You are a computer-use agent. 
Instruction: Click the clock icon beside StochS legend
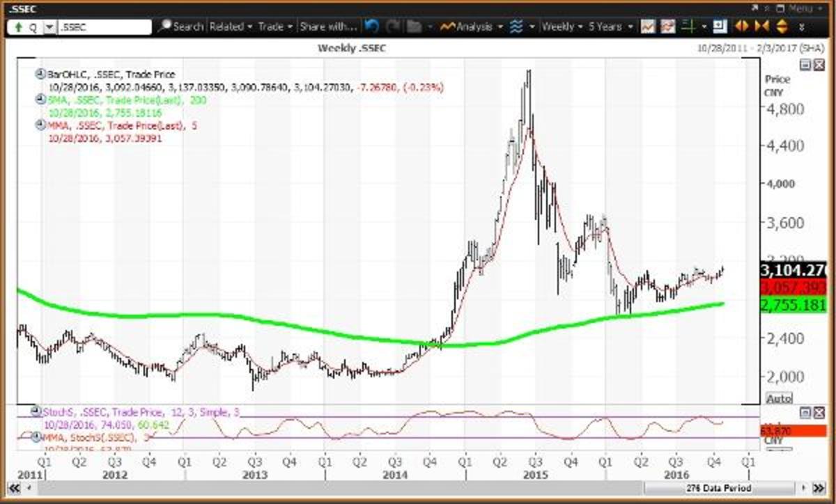[x=35, y=411]
